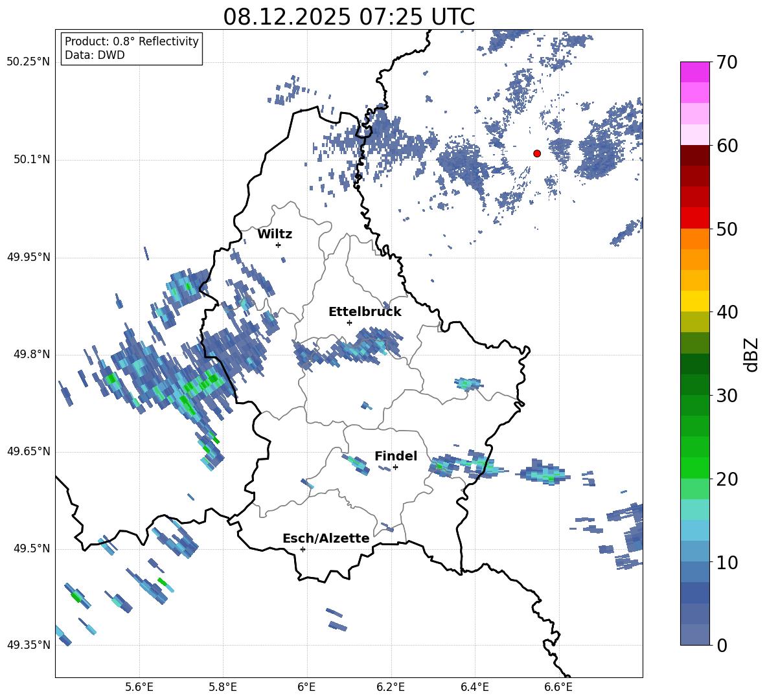Viewport: 767px width, 700px height.
Task: Click the title 08.12.2025 07:25 UTC
Action: 349,17
